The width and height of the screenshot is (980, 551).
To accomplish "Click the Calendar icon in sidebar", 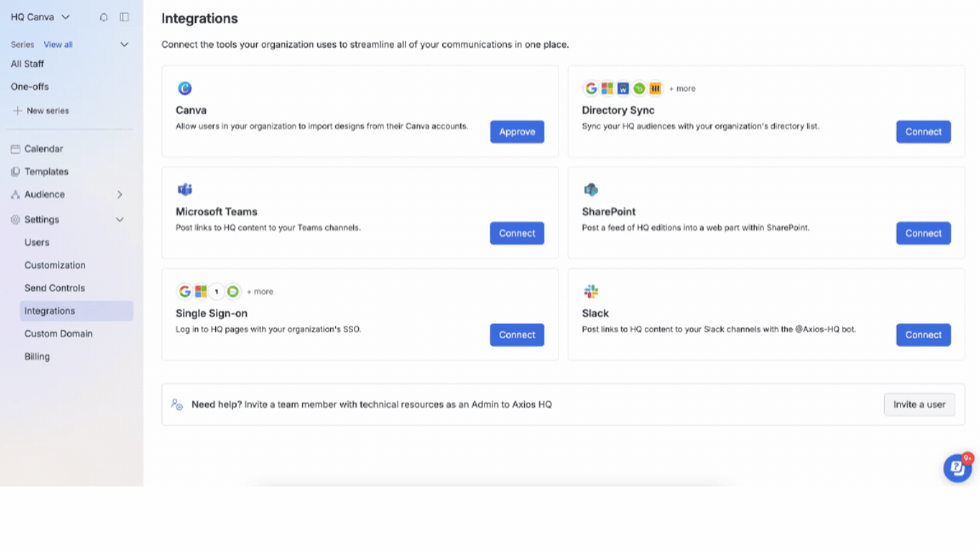I will point(15,149).
